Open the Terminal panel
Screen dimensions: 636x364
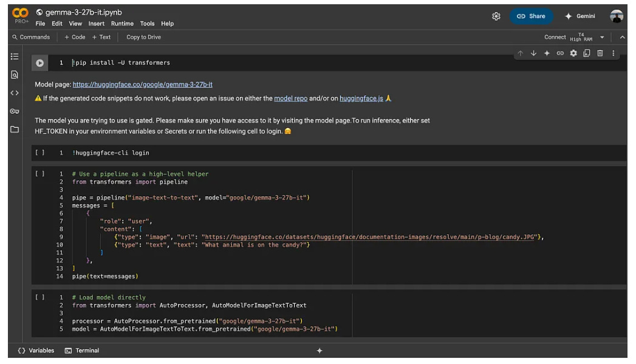click(x=82, y=351)
